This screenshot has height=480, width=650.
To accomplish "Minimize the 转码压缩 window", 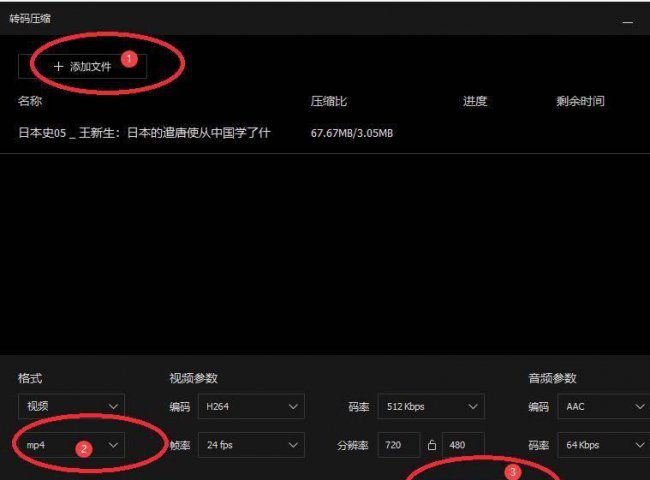I will [628, 21].
